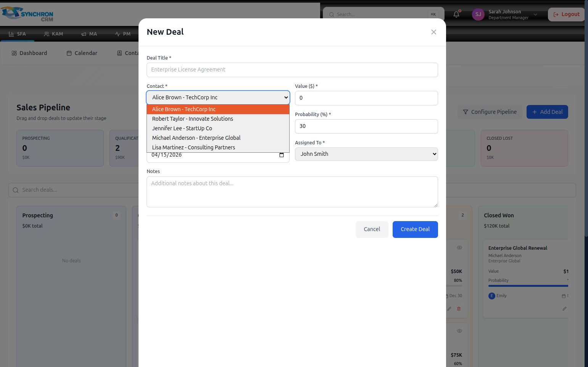Click the Value ($) input field
Image resolution: width=588 pixels, height=367 pixels.
tap(366, 98)
